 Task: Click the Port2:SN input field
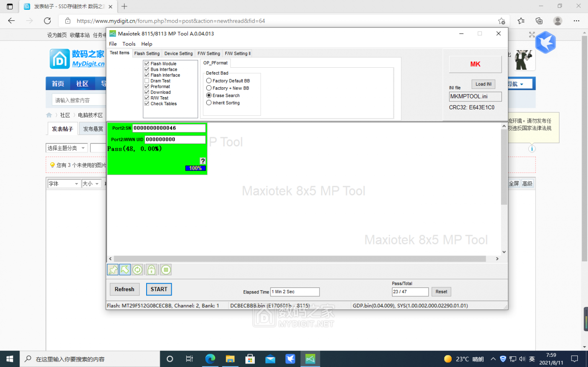click(x=169, y=128)
